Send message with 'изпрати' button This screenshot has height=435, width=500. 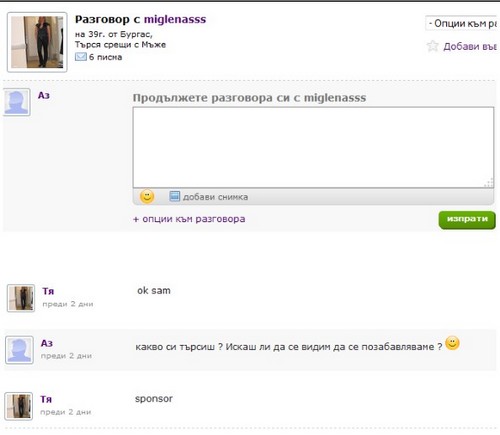click(x=467, y=219)
